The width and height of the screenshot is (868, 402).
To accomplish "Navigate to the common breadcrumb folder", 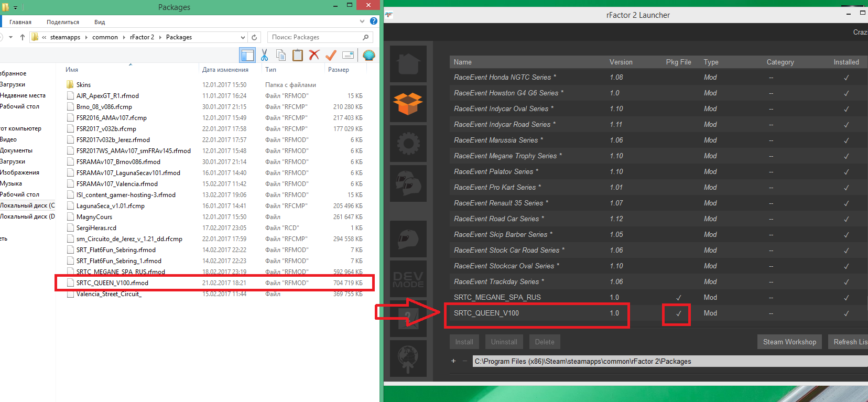I will 105,37.
